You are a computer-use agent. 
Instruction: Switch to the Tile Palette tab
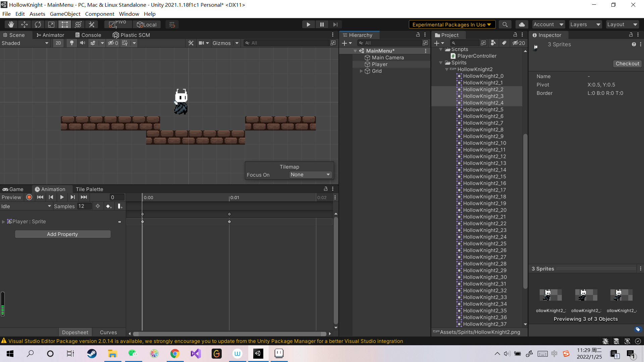pyautogui.click(x=89, y=189)
